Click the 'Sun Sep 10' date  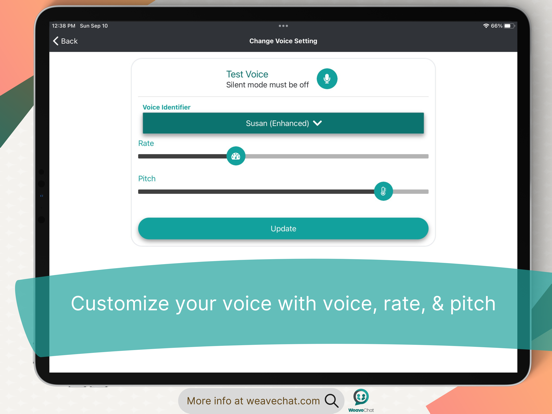pos(94,26)
